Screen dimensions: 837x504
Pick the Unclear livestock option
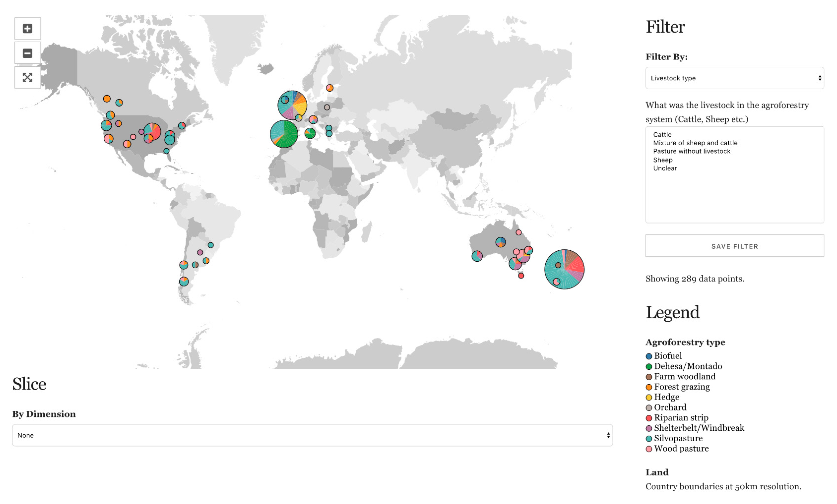(x=665, y=168)
